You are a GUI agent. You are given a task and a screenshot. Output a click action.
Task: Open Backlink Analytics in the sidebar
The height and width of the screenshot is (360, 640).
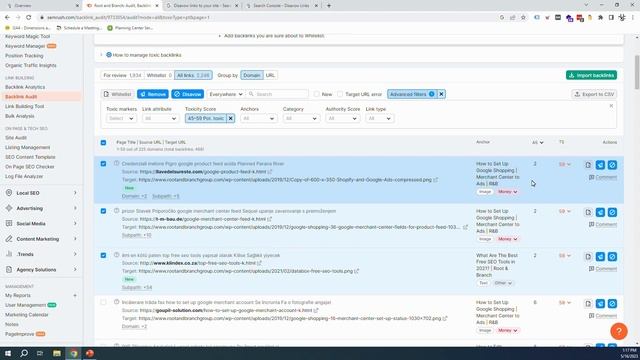tap(25, 87)
